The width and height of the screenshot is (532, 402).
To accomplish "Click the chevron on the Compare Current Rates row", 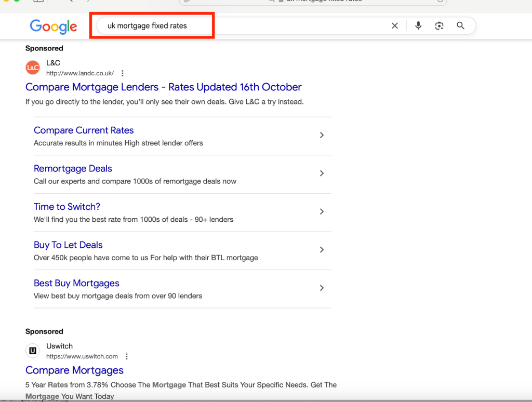I will (x=322, y=135).
